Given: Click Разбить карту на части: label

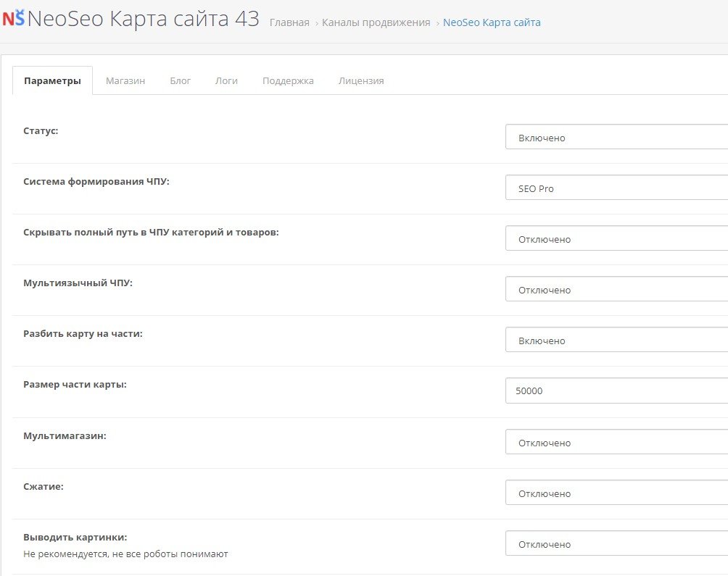Looking at the screenshot, I should pyautogui.click(x=83, y=334).
